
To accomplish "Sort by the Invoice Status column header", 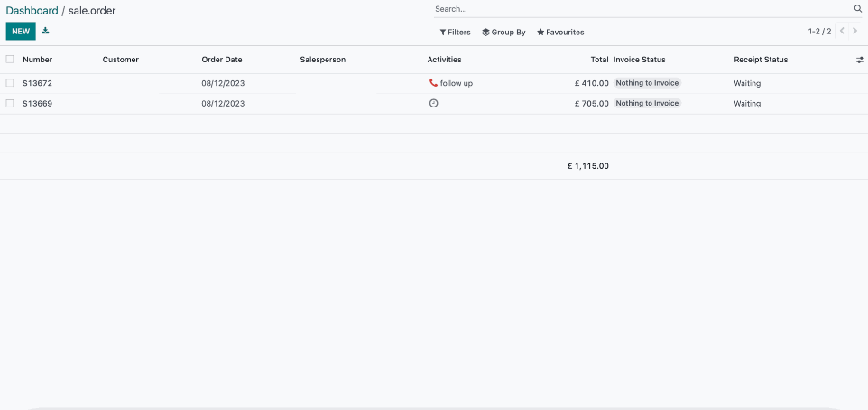I will click(x=640, y=60).
